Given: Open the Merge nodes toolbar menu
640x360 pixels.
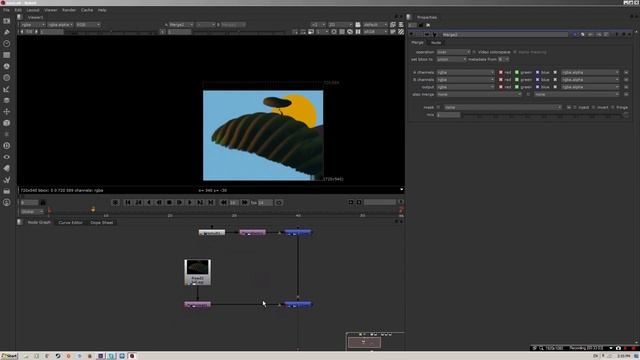Looking at the screenshot, I should click(x=7, y=100).
